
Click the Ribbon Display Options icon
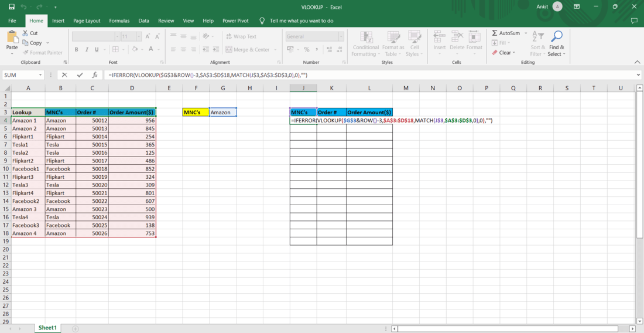[x=577, y=7]
